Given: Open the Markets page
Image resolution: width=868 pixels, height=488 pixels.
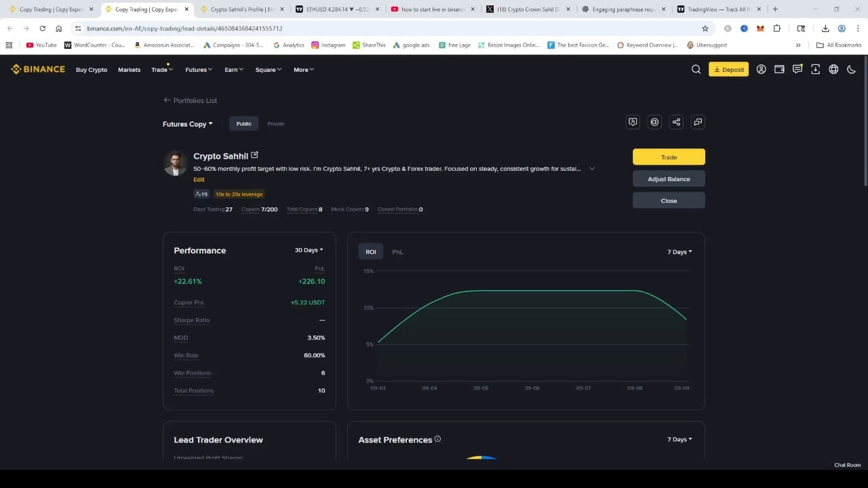Looking at the screenshot, I should [130, 70].
